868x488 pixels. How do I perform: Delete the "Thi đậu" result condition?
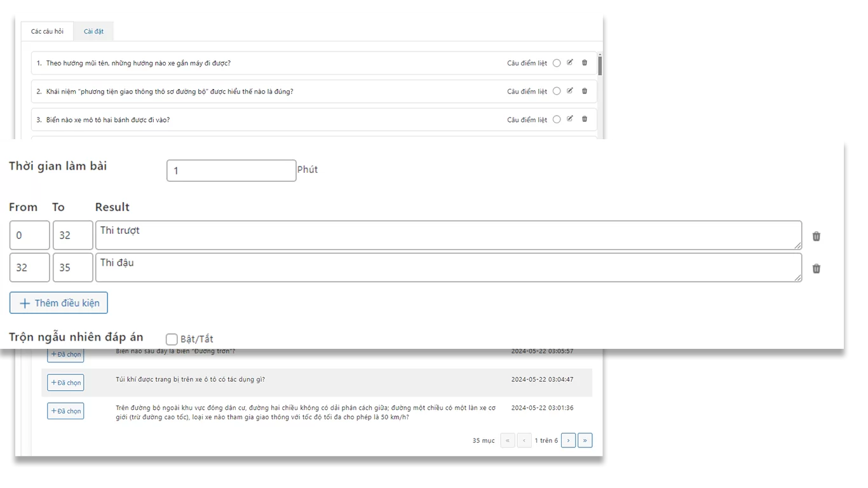tap(817, 269)
